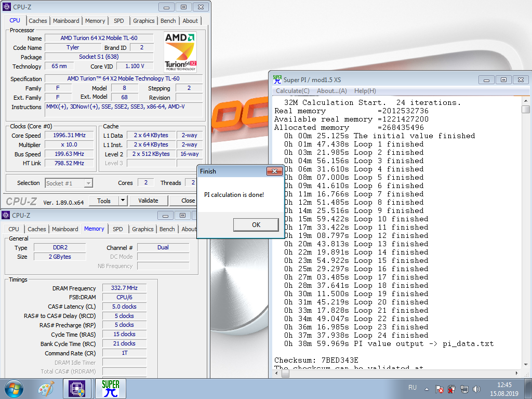Click the Checksum: 7BED343E line
Viewport: 532px width, 399px height.
point(316,360)
